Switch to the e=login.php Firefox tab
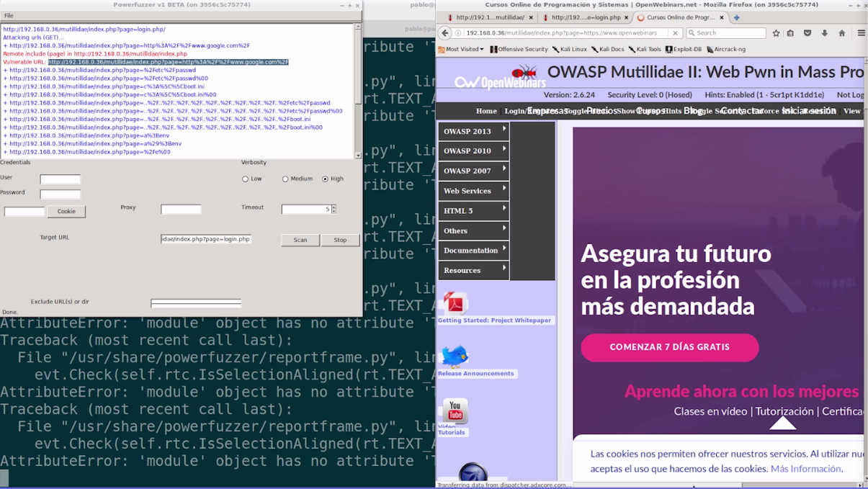 (584, 17)
